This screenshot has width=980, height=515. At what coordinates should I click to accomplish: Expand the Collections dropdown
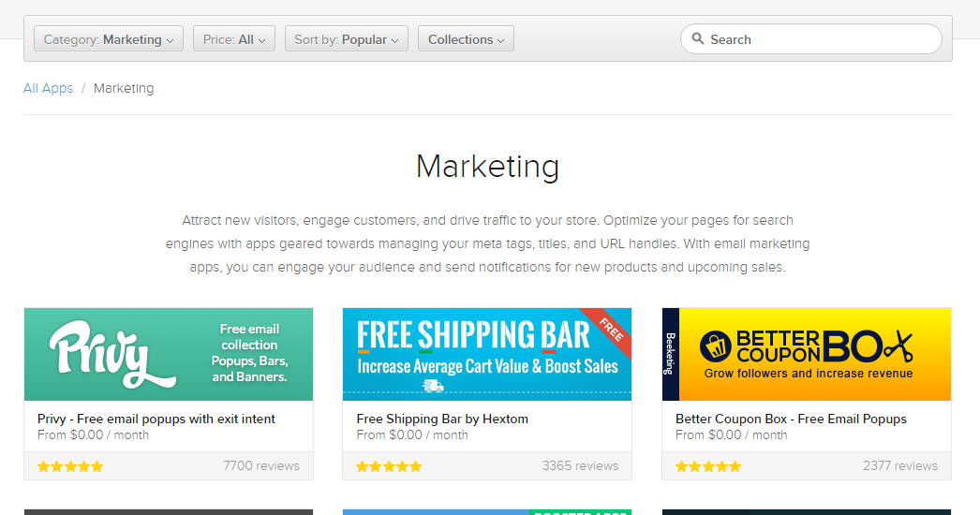pyautogui.click(x=466, y=38)
